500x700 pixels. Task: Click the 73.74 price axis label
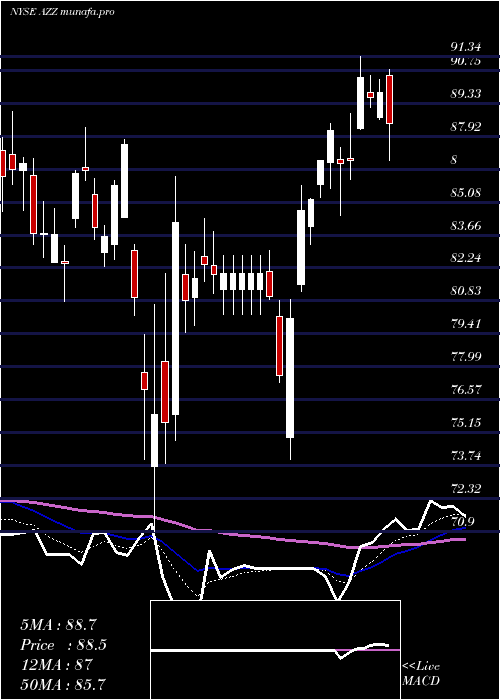(466, 456)
